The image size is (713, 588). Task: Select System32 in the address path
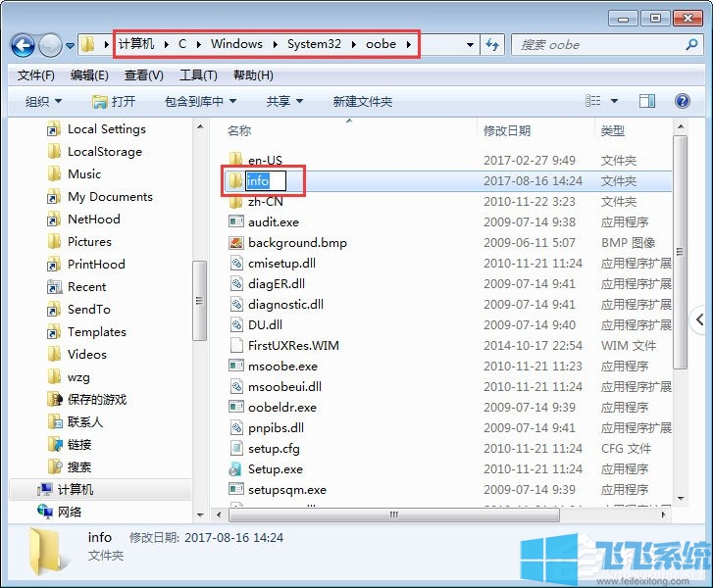click(314, 44)
